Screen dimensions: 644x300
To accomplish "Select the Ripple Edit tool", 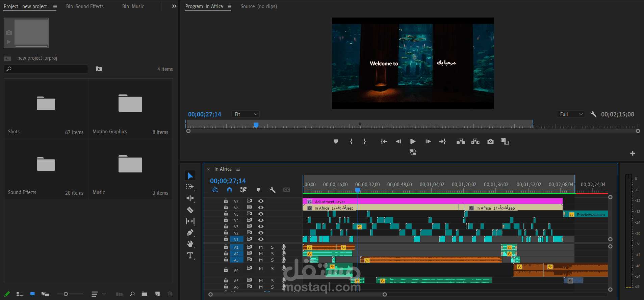I will (x=190, y=198).
